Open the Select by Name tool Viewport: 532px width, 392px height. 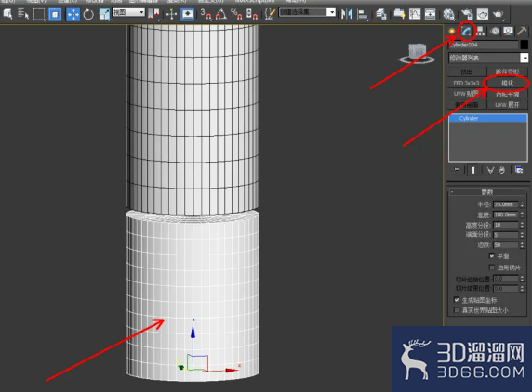click(23, 14)
